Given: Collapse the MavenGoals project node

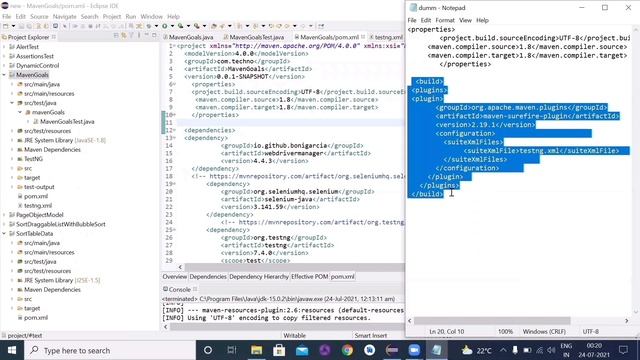Looking at the screenshot, I should point(4,75).
